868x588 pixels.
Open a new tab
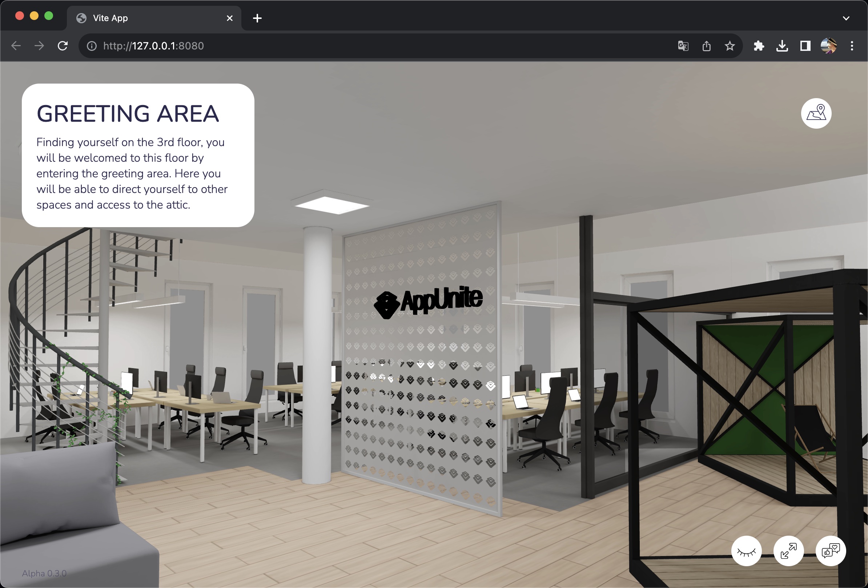[257, 18]
